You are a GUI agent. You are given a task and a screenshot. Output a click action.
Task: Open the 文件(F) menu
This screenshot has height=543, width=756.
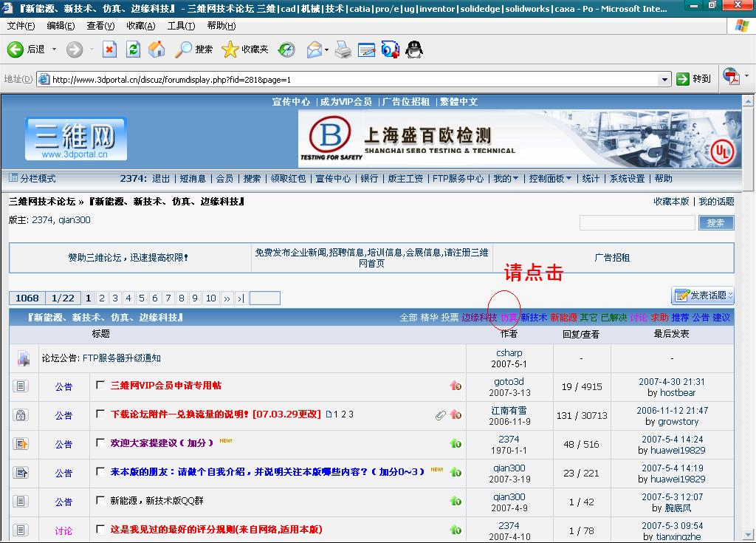(x=21, y=26)
